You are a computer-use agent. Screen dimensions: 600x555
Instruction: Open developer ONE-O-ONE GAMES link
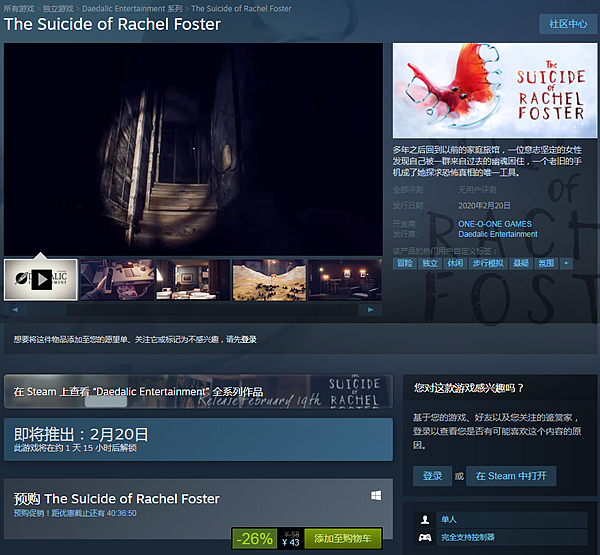(x=495, y=224)
